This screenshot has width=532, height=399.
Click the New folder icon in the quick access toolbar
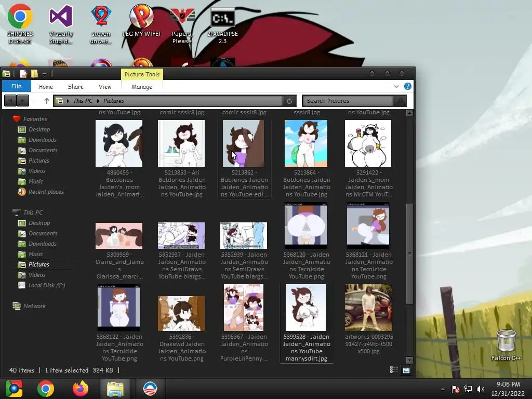pyautogui.click(x=34, y=74)
